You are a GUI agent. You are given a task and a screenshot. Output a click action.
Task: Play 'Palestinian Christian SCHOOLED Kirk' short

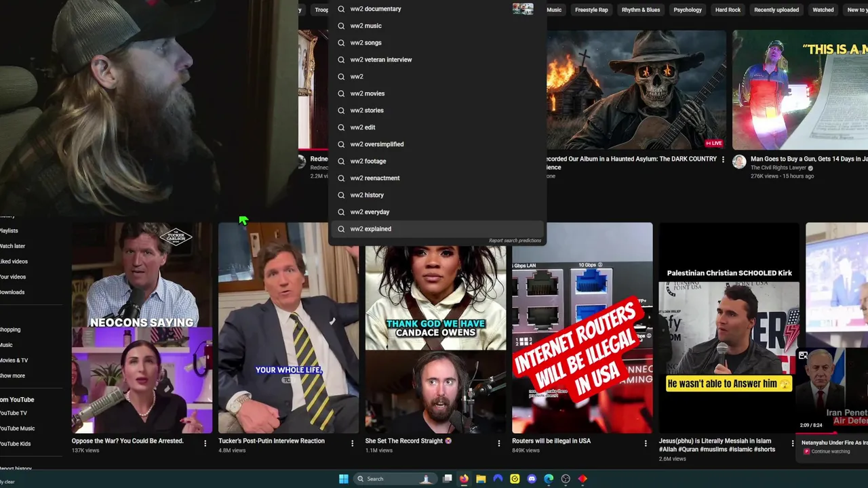point(729,328)
